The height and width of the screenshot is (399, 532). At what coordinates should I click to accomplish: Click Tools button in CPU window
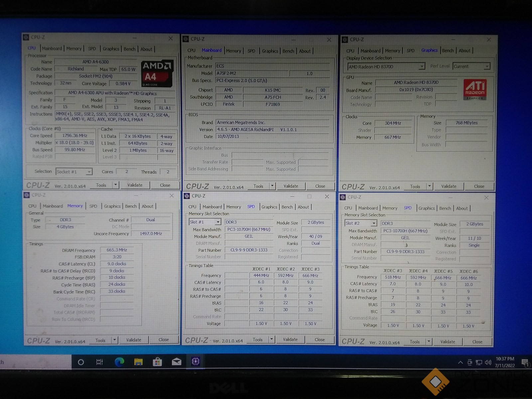[x=101, y=185]
